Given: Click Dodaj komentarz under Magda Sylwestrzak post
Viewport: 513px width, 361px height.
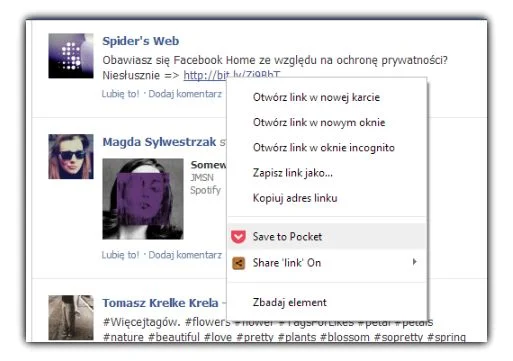Looking at the screenshot, I should tap(185, 255).
